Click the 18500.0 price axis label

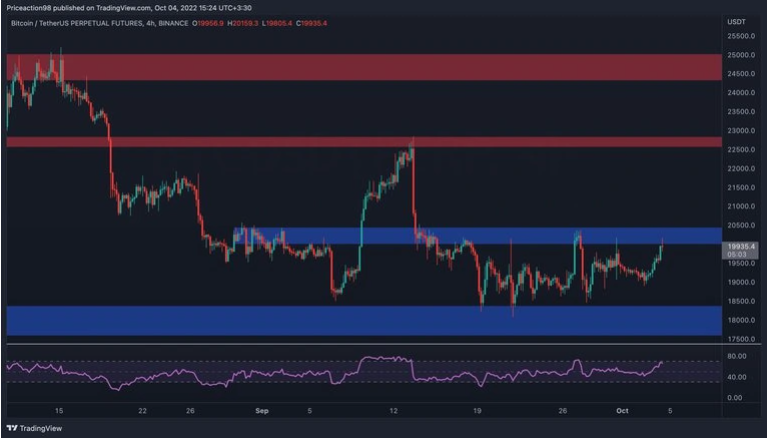pyautogui.click(x=741, y=301)
